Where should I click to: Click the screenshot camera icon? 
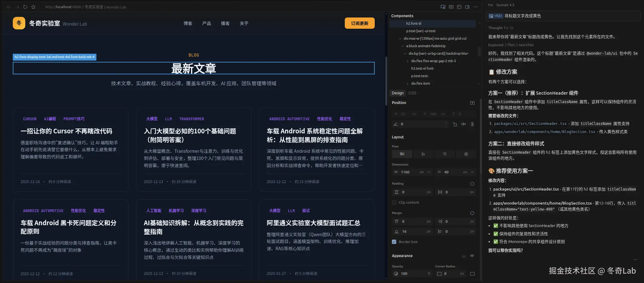pyautogui.click(x=451, y=7)
